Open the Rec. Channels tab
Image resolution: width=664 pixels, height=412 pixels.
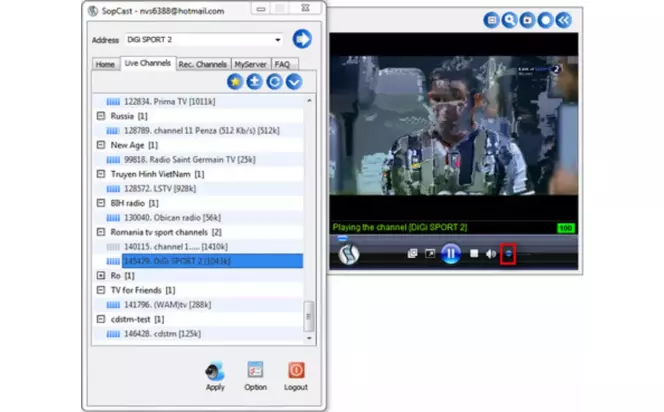click(202, 64)
